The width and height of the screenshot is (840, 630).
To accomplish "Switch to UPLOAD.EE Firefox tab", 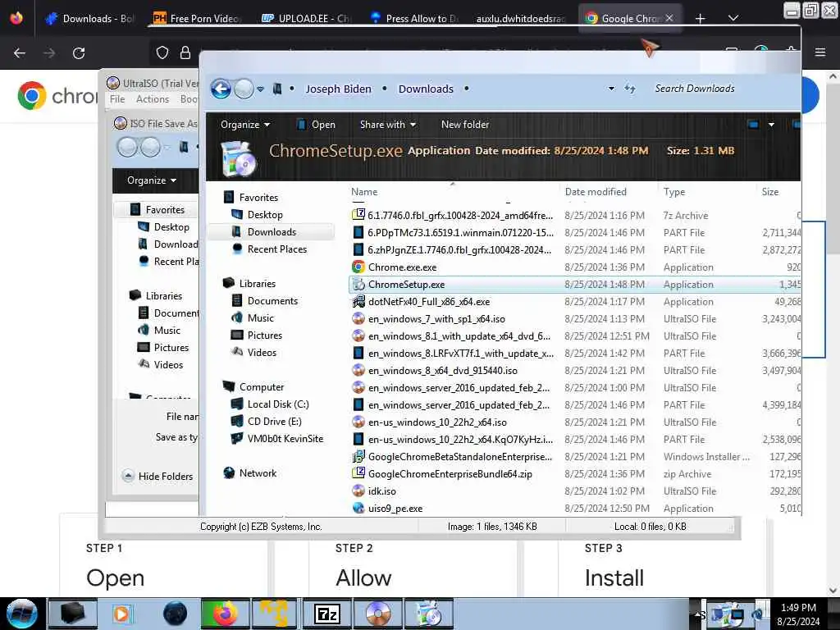I will pyautogui.click(x=306, y=19).
